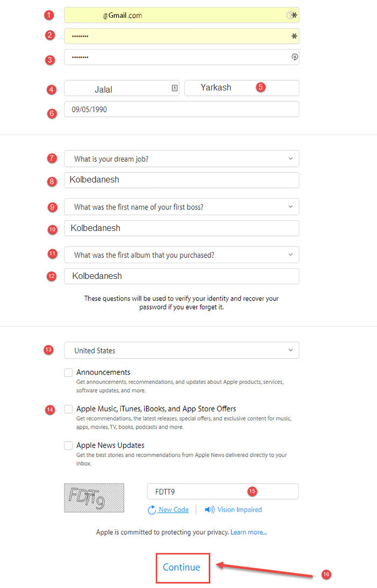Click the asterisk icon in the password field
Image resolution: width=377 pixels, height=588 pixels.
point(294,36)
